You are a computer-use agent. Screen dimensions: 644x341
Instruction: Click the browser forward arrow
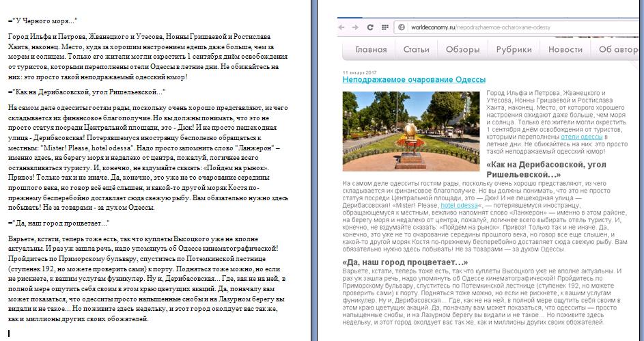pos(355,27)
